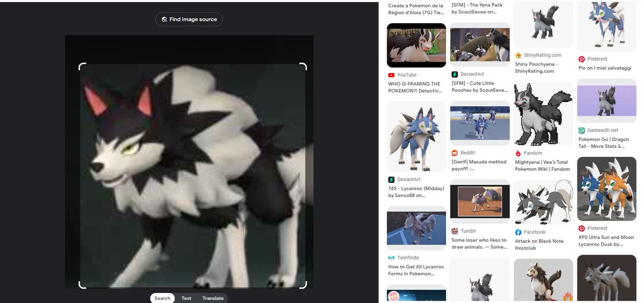Switch to the Translate mode tab
This screenshot has width=644, height=303.
tap(213, 298)
